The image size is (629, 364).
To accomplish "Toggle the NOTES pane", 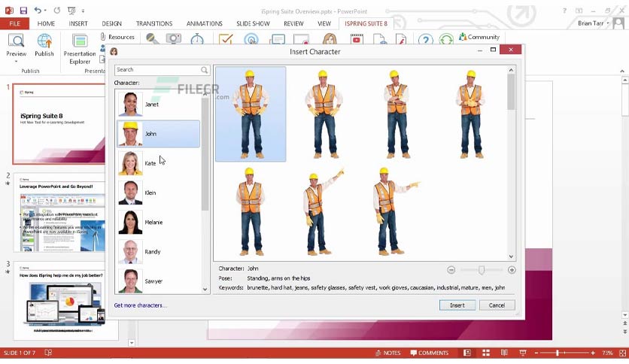I will [x=388, y=353].
